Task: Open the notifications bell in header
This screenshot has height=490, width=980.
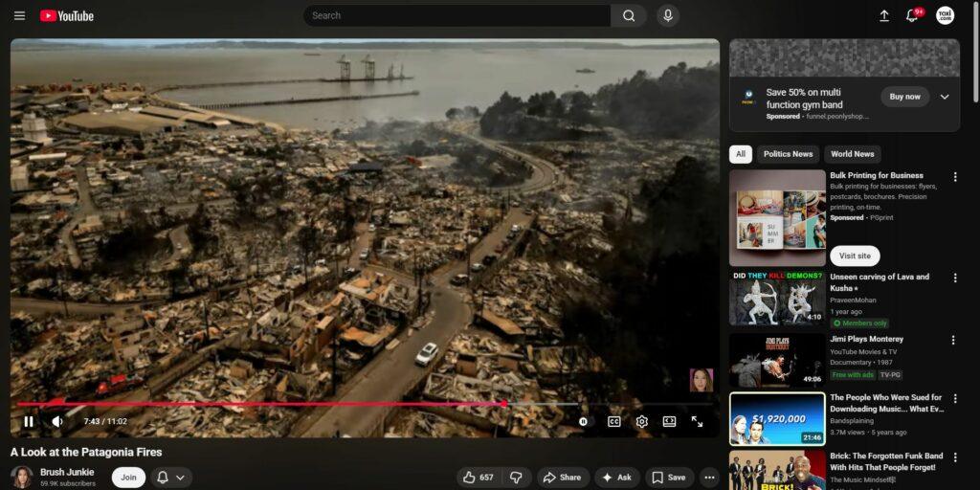Action: coord(912,15)
